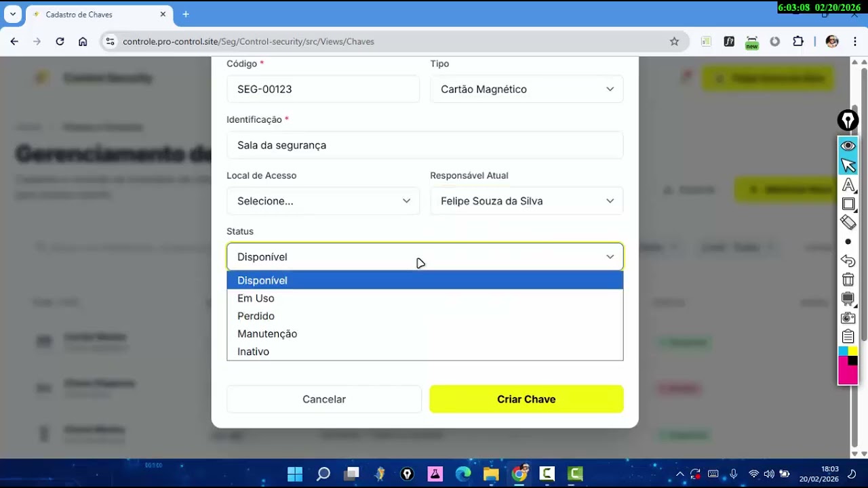
Task: Take a screenshot with the camera icon
Action: (x=848, y=318)
